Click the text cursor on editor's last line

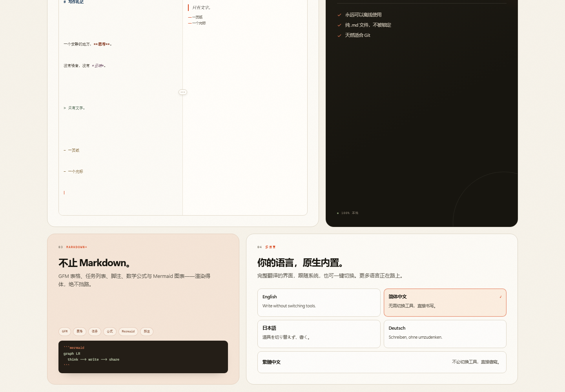(64, 193)
